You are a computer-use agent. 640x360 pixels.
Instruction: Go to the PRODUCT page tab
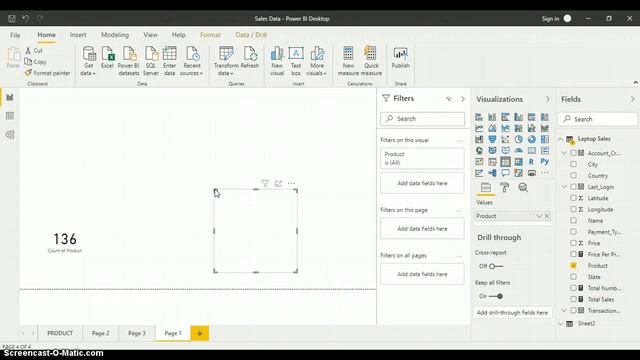[60, 333]
